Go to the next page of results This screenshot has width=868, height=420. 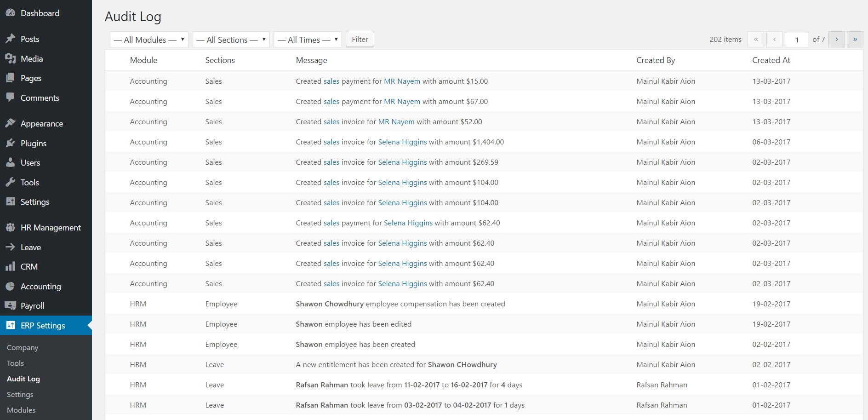(x=837, y=40)
